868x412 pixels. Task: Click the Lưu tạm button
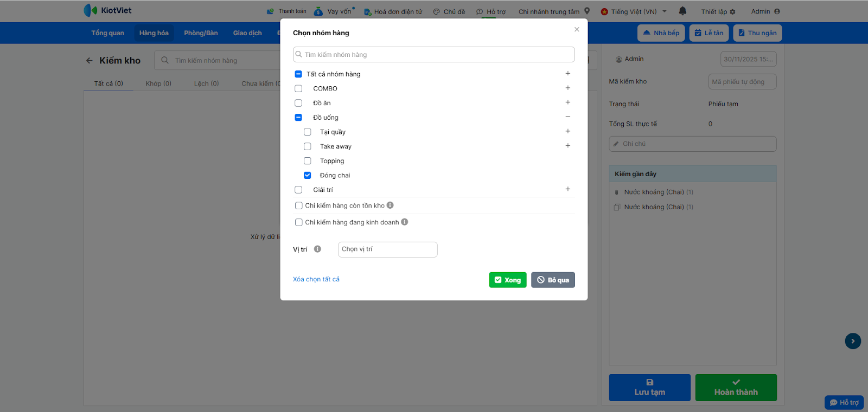tap(650, 388)
